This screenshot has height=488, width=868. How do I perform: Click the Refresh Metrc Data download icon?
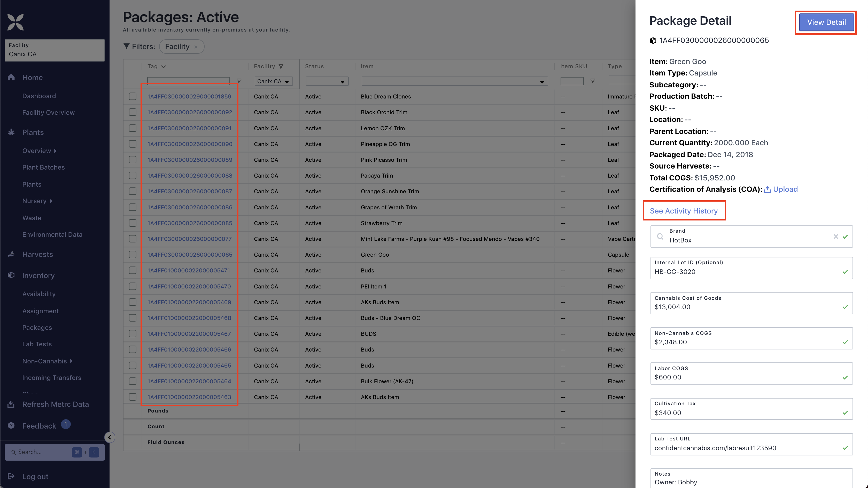11,404
